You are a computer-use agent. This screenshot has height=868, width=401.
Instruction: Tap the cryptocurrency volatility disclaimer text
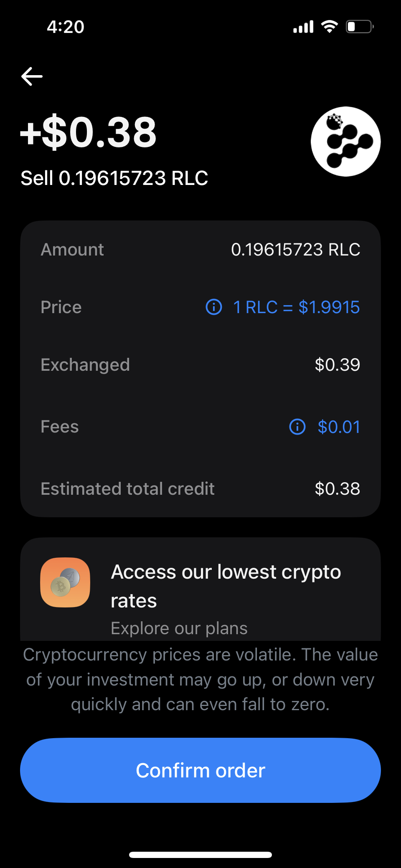click(200, 679)
